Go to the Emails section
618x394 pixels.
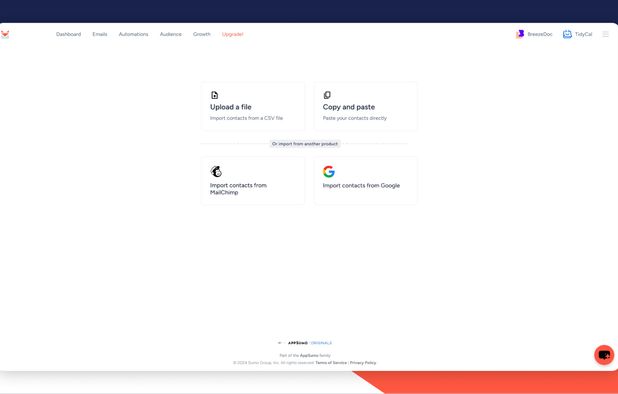pos(100,34)
